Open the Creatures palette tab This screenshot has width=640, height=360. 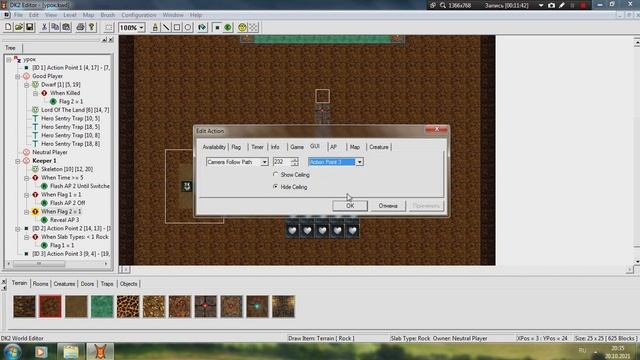click(x=64, y=284)
